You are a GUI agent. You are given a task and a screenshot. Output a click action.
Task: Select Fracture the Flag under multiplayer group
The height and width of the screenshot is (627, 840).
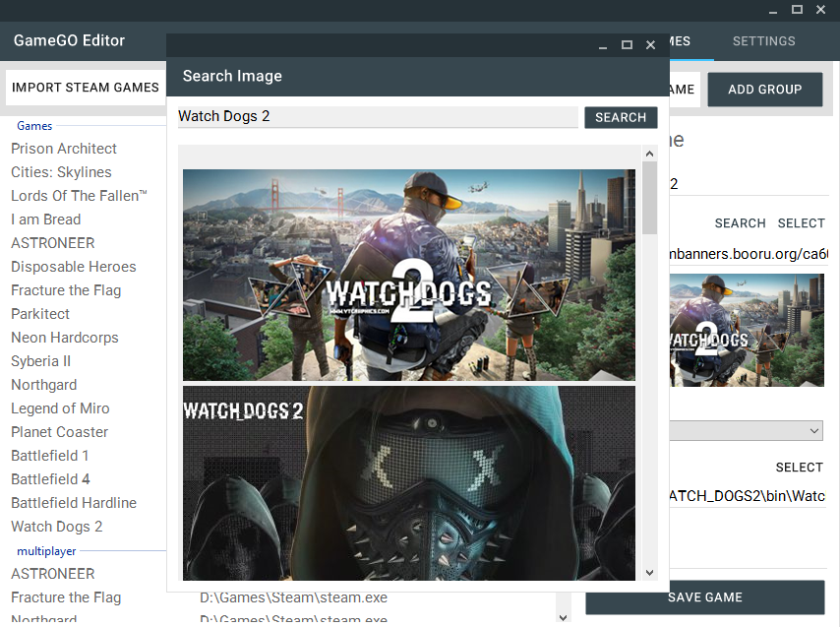[x=66, y=597]
